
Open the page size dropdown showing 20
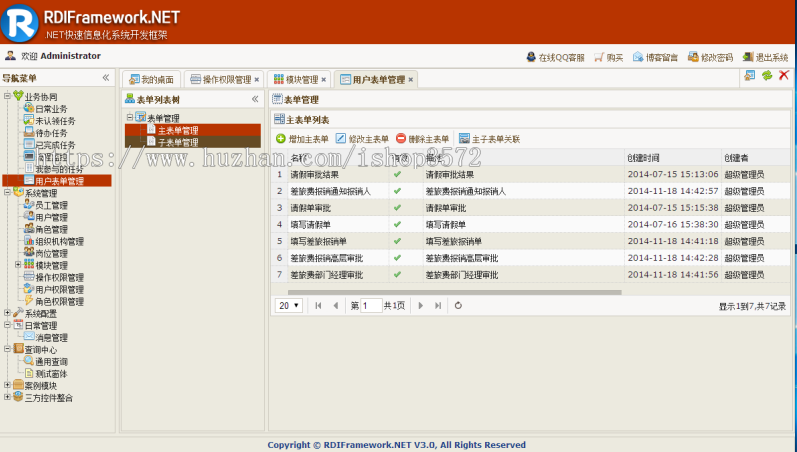[289, 306]
